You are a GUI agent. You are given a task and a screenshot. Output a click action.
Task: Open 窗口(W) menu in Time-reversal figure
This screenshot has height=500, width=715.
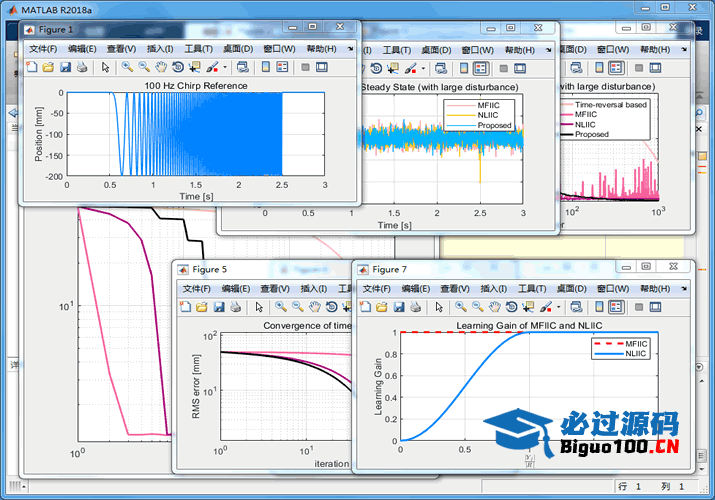point(613,49)
